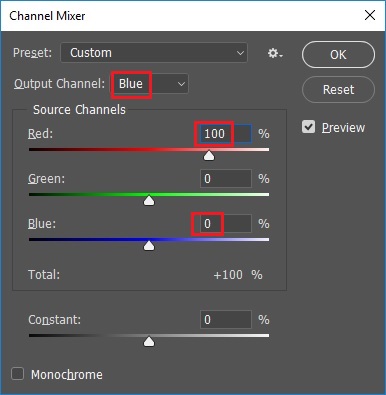This screenshot has width=386, height=395.
Task: Toggle the Preview checkbox
Action: [x=308, y=127]
